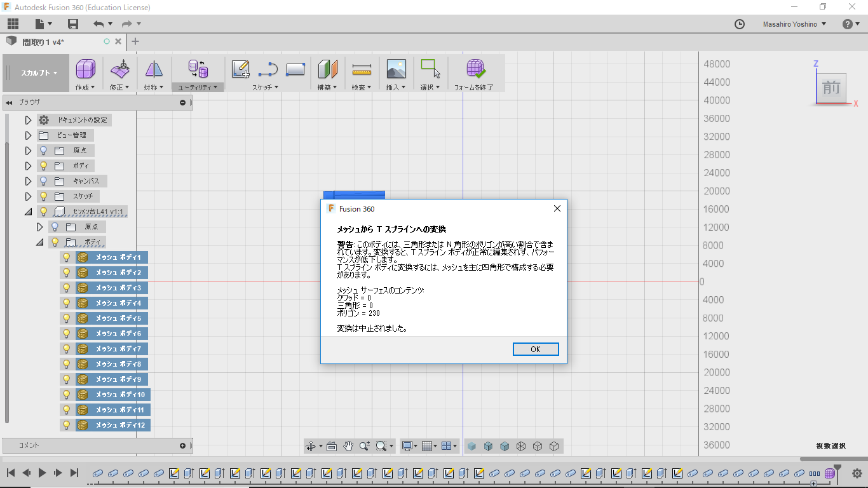Open the Help question mark icon
The image size is (868, 488).
click(x=848, y=24)
